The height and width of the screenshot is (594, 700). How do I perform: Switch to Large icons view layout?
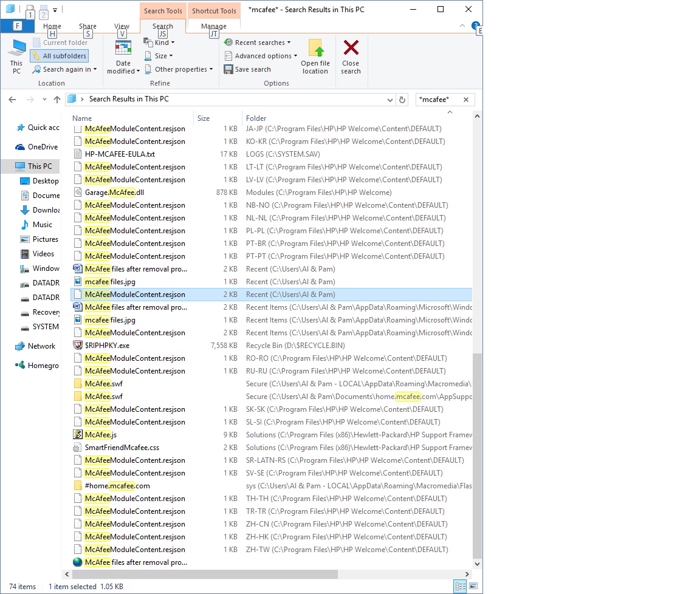(x=473, y=586)
